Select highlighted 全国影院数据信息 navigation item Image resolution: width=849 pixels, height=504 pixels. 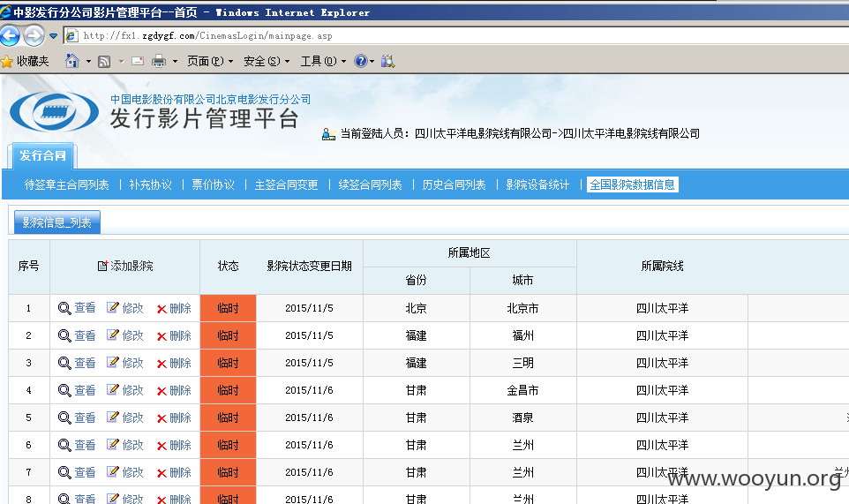(x=633, y=185)
